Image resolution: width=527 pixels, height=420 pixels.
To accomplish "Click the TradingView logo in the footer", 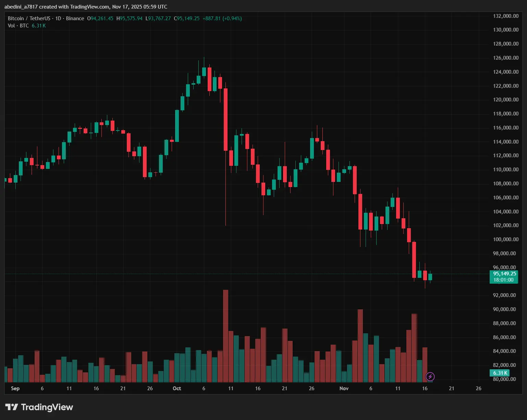I will point(39,407).
